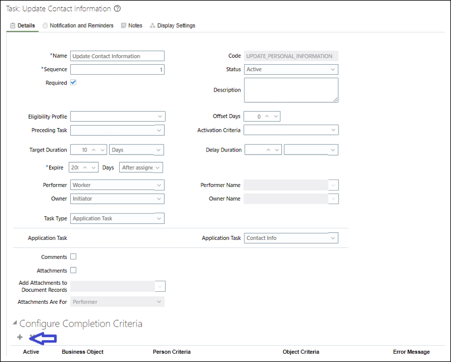The height and width of the screenshot is (362, 451).
Task: Uncheck the Required checkbox
Action: [x=73, y=82]
